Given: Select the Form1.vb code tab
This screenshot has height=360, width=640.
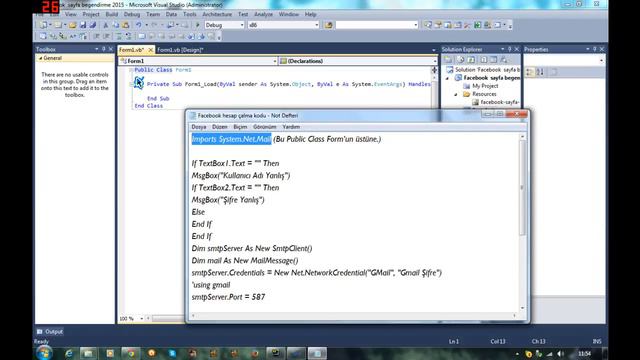Looking at the screenshot, I should [131, 50].
